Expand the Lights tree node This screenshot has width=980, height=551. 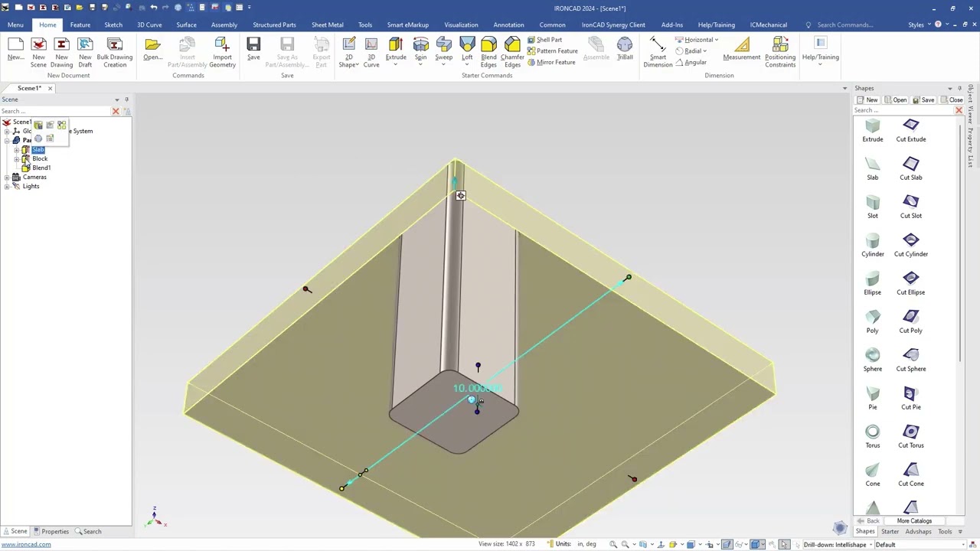tap(7, 187)
